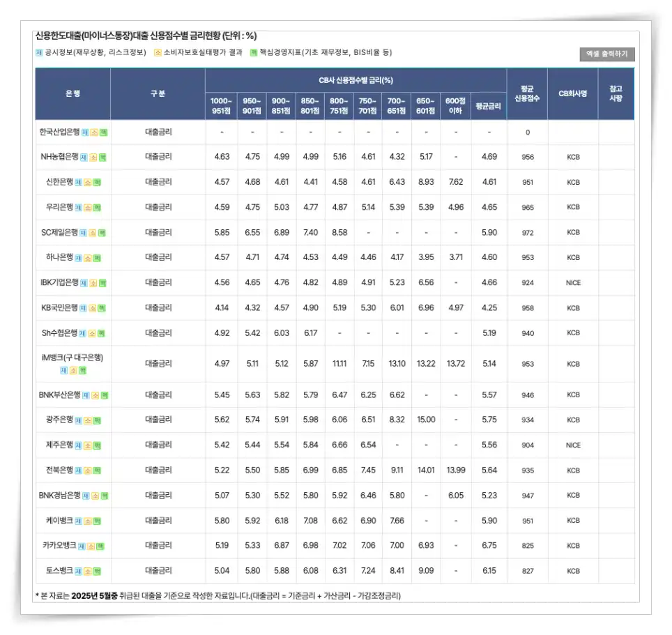Click 토스뱅크 rate cell 9.09
672x635 pixels.
tap(426, 571)
